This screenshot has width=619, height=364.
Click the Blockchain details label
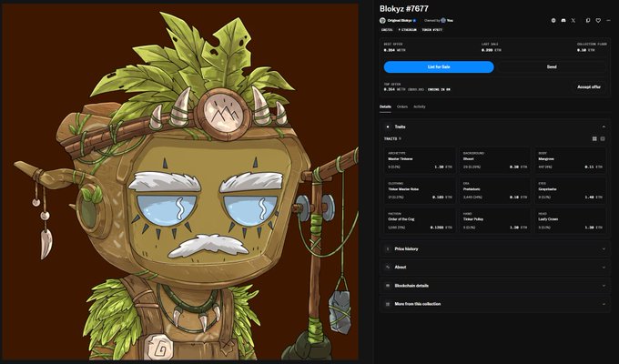click(x=411, y=286)
